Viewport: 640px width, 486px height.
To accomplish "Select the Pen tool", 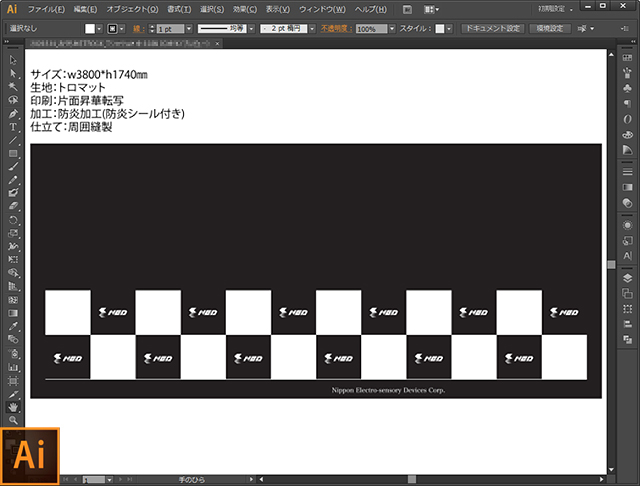I will click(13, 113).
